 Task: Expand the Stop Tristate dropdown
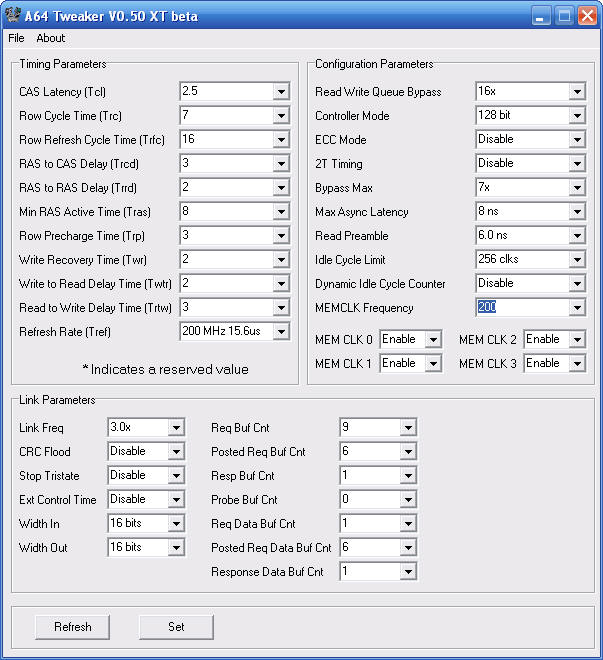tap(176, 476)
